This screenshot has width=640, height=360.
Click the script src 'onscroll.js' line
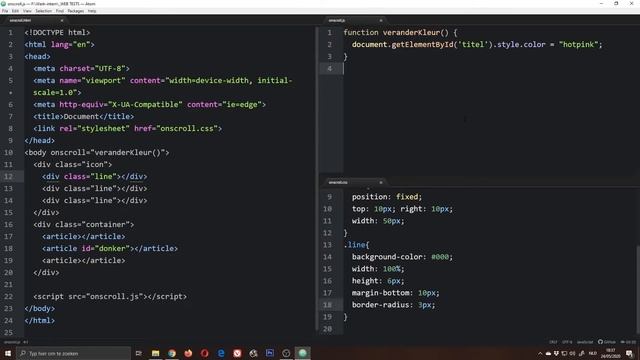(x=110, y=297)
